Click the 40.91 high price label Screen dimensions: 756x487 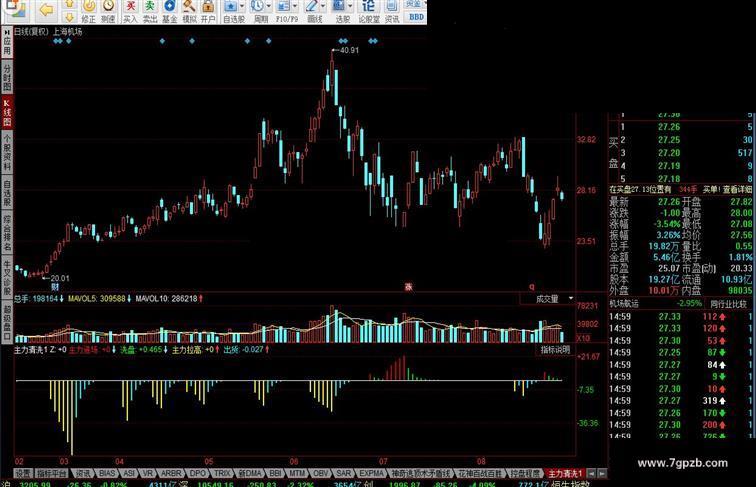click(x=349, y=50)
